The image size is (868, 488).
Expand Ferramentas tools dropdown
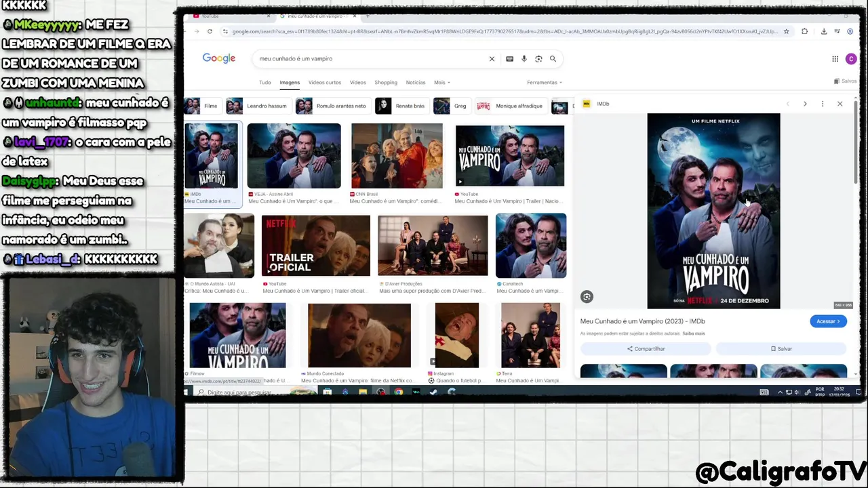coord(545,83)
